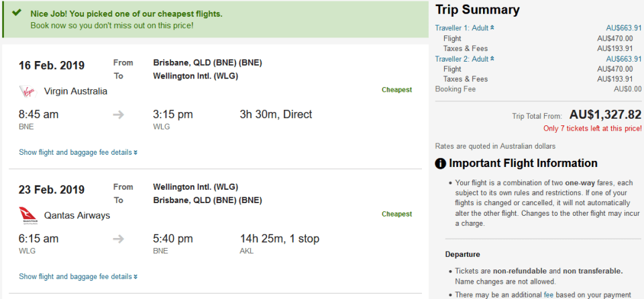
Task: Expand outbound flight and baggage fee details
Action: (78, 152)
